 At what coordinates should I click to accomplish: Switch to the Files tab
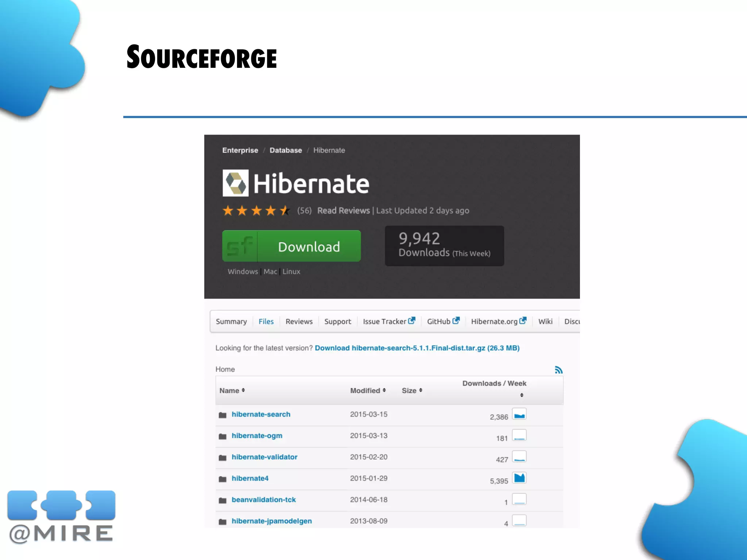tap(266, 322)
